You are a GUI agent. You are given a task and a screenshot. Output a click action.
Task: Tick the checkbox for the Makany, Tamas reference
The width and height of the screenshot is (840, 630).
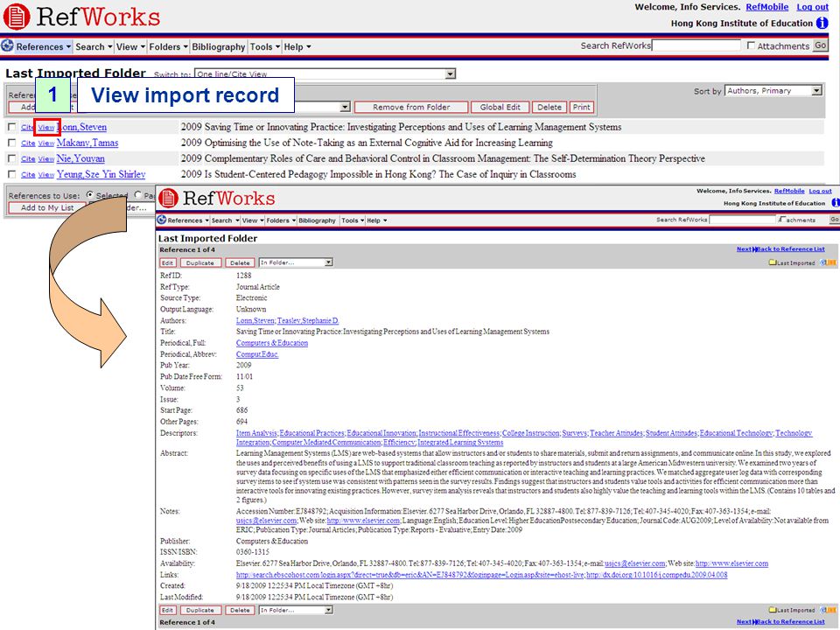click(x=11, y=143)
